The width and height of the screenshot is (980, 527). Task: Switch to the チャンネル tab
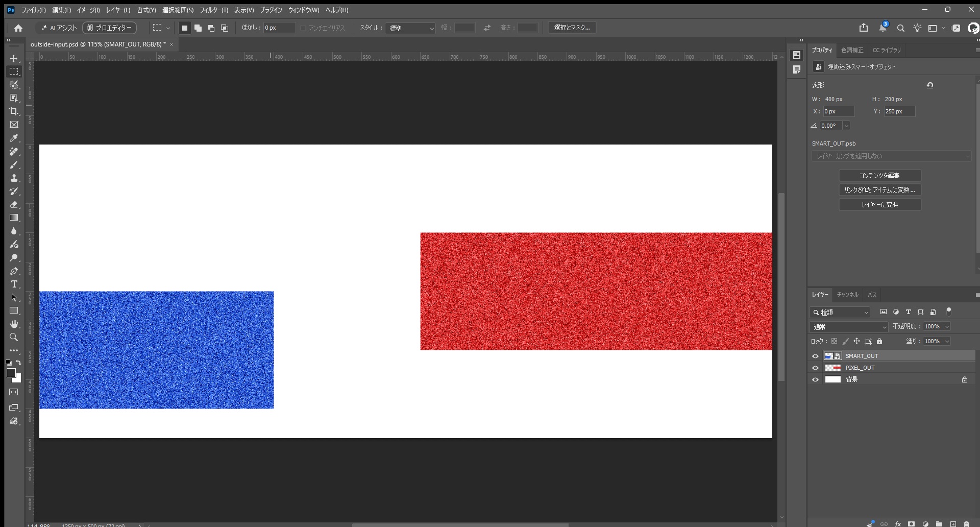click(x=847, y=295)
